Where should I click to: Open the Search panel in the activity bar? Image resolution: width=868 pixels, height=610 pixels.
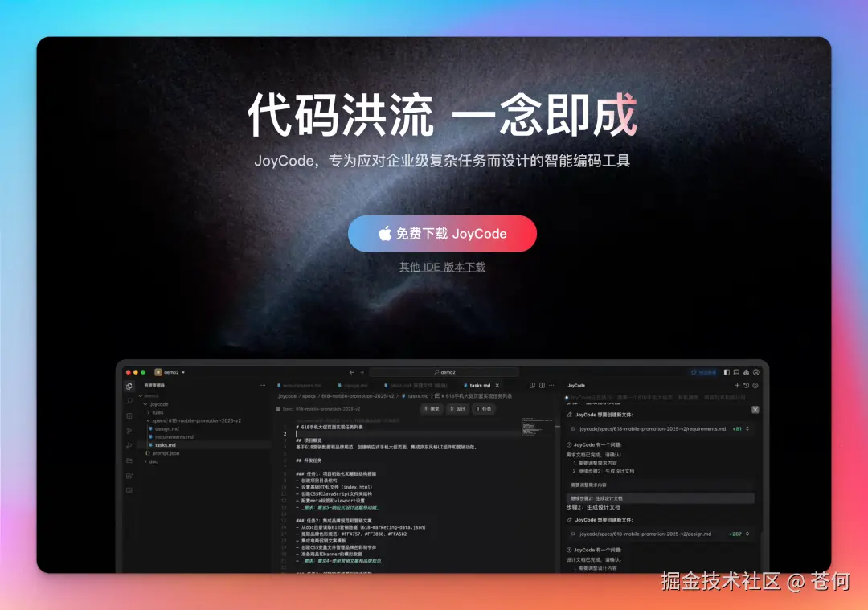[129, 402]
